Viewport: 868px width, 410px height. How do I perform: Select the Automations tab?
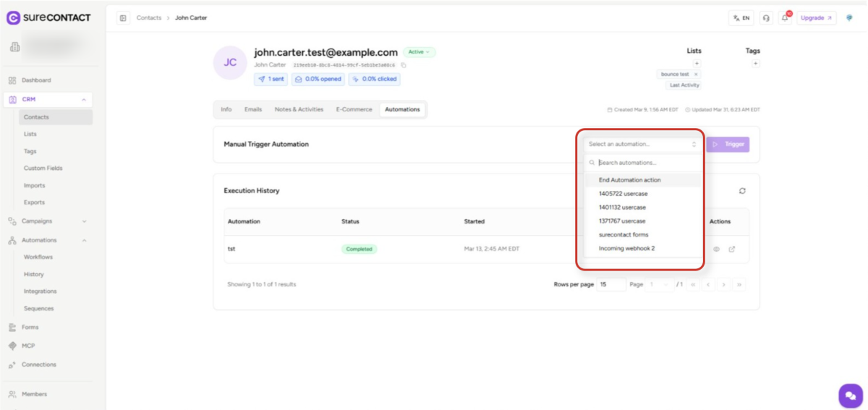(x=402, y=109)
